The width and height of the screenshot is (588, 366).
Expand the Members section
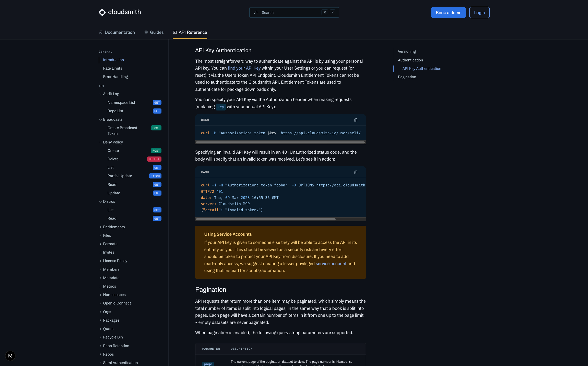click(x=109, y=269)
